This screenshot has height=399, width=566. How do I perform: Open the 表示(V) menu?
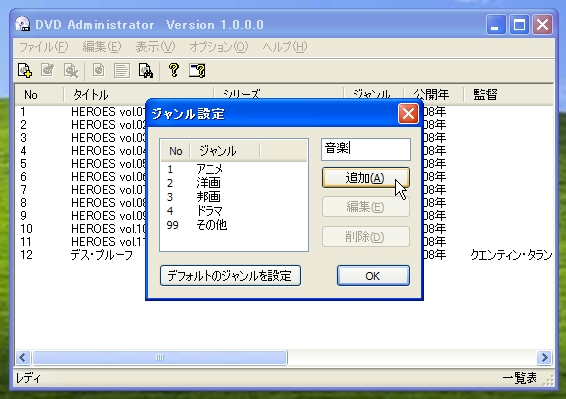(x=155, y=47)
